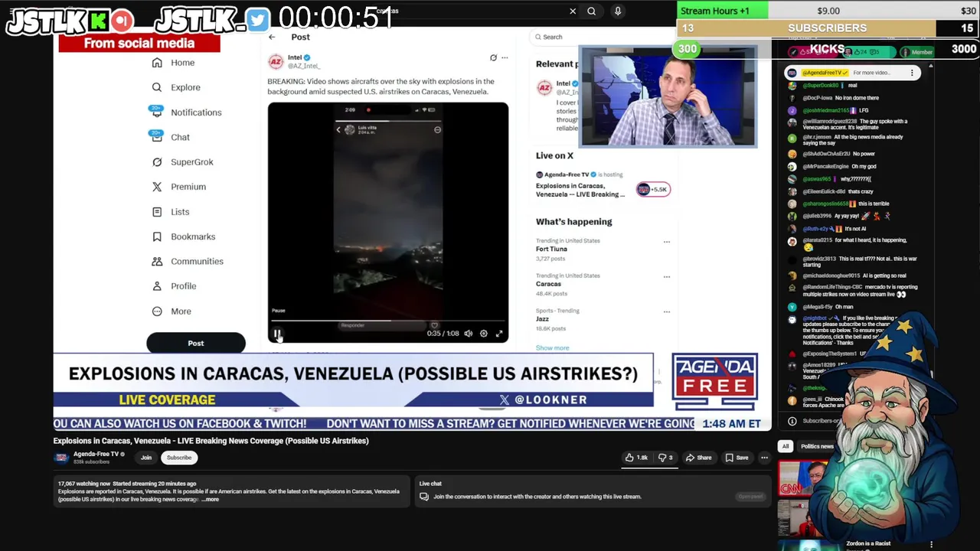
Task: Click the Grok icon on Intel post
Action: tap(493, 57)
